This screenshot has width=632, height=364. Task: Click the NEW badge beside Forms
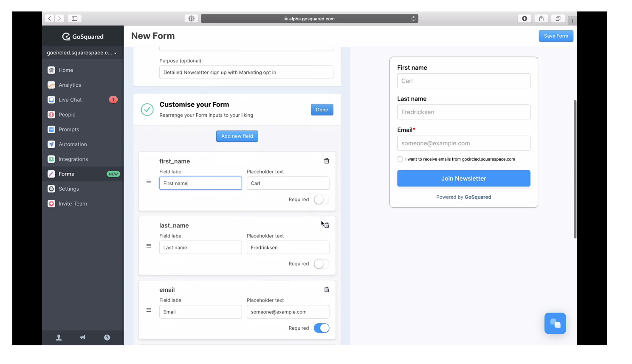pyautogui.click(x=113, y=174)
